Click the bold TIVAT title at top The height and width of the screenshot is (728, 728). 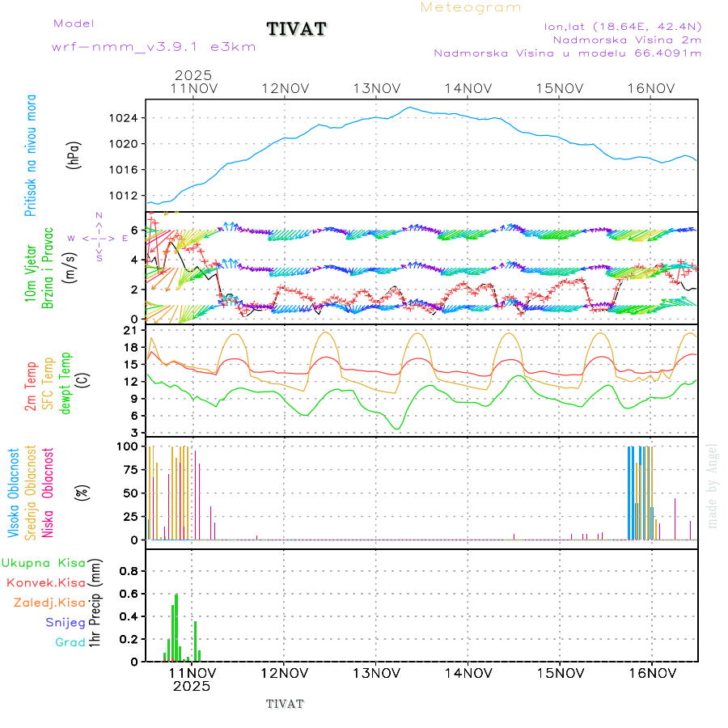click(297, 30)
